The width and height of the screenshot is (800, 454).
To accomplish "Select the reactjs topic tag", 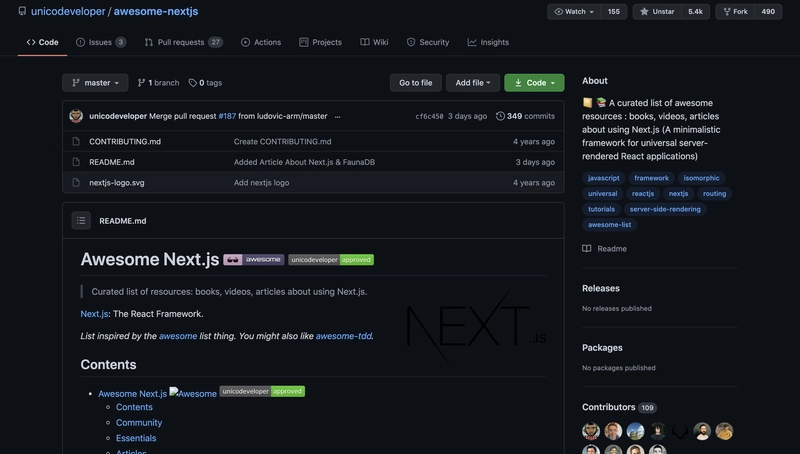I will (x=643, y=193).
